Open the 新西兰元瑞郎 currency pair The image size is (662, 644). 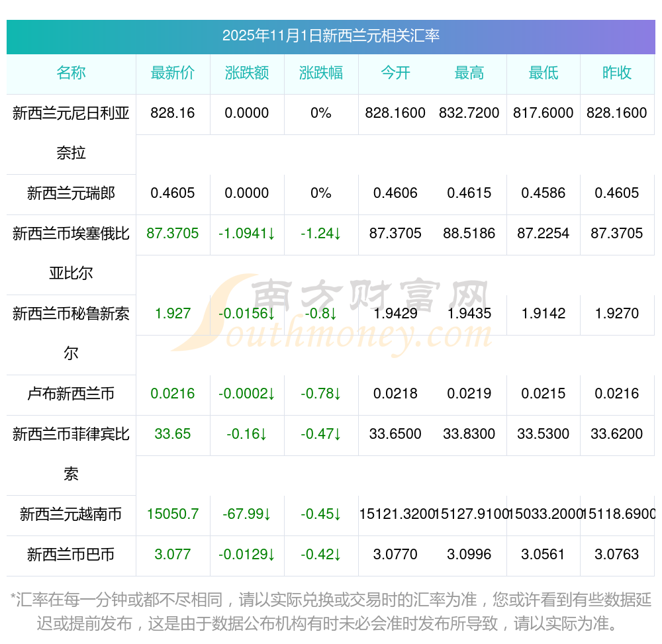coord(71,193)
